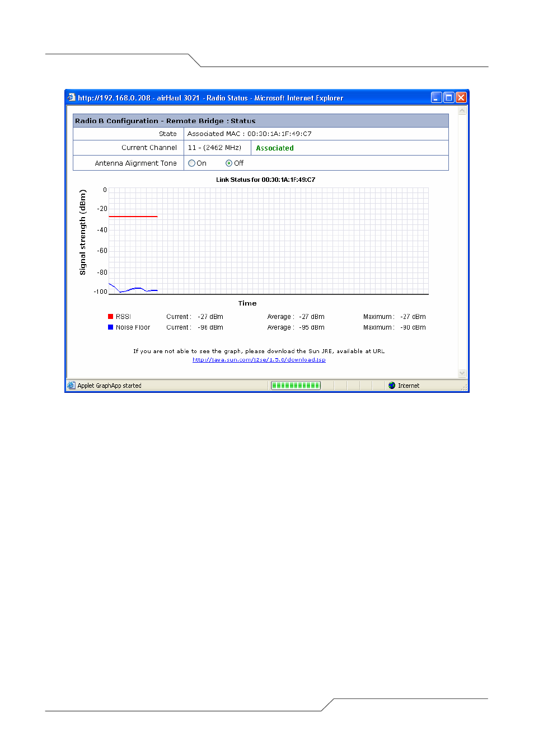Open the java.sun.com JRE download link
This screenshot has height=756, width=534.
259,360
